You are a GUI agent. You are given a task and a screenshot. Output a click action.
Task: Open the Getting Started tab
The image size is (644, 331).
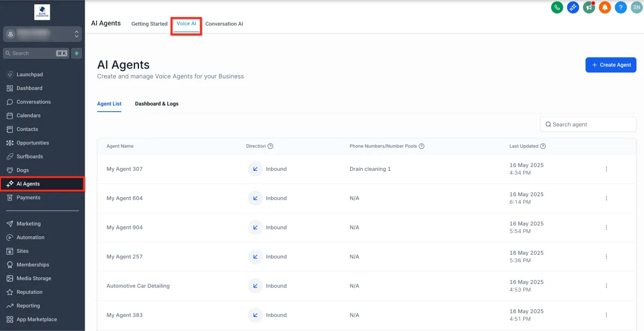(149, 24)
